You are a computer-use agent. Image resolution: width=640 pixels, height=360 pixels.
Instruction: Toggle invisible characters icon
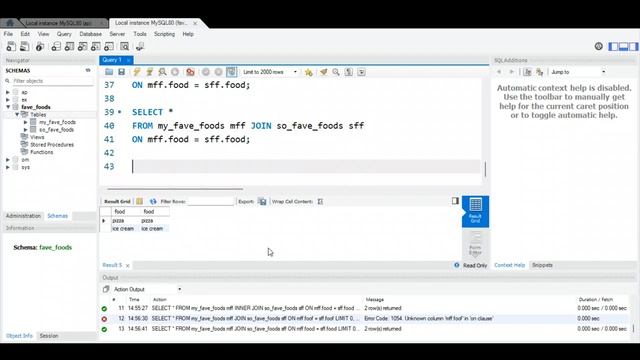click(349, 72)
